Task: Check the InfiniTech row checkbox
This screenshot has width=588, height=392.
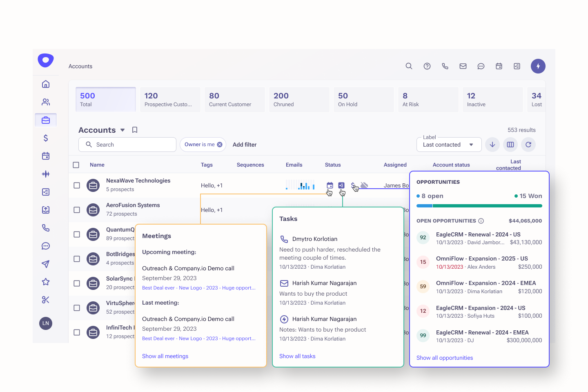Action: (77, 332)
